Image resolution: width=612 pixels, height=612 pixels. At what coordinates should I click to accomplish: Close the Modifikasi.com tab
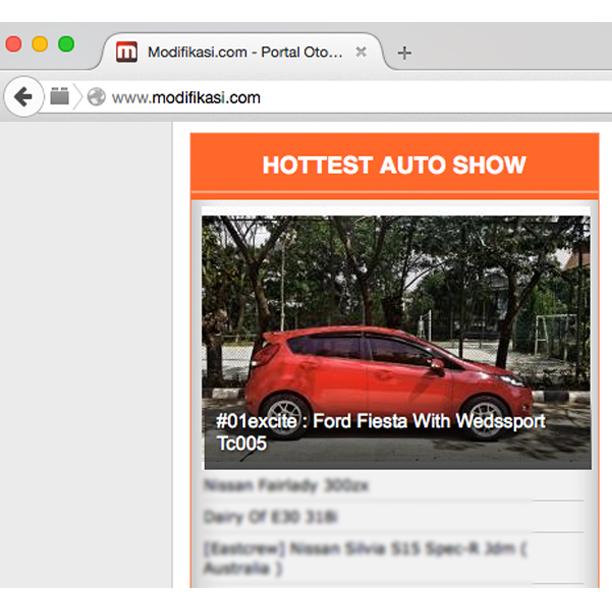(x=361, y=52)
